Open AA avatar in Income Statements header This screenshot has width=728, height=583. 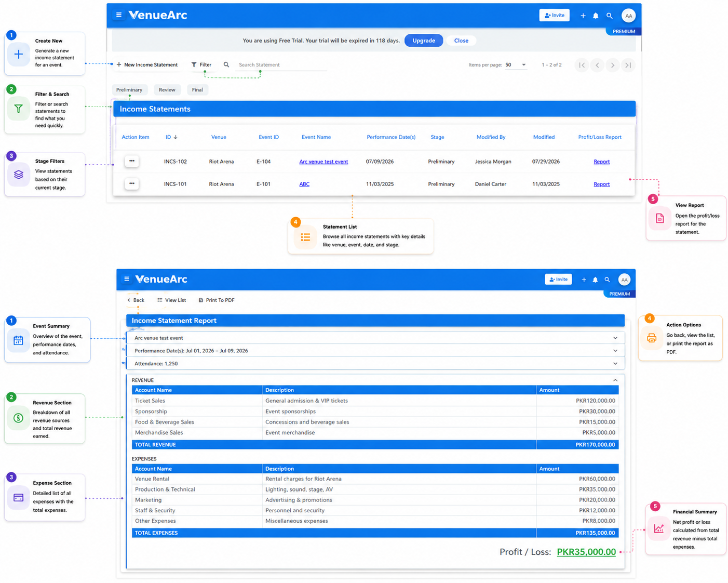click(628, 16)
